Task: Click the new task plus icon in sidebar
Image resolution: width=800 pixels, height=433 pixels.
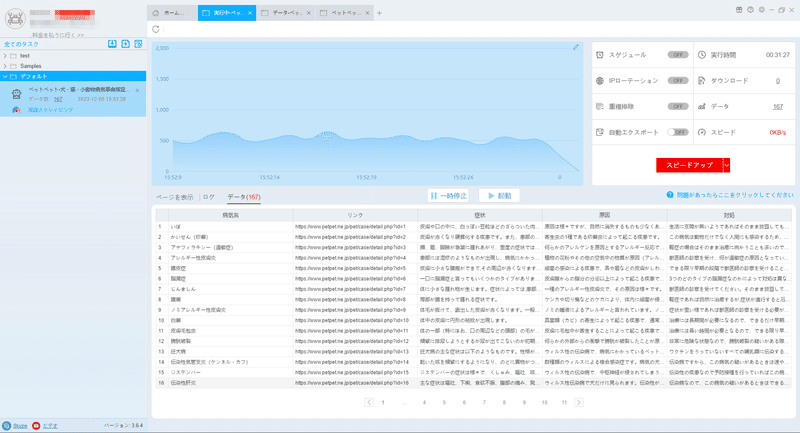Action: (126, 44)
